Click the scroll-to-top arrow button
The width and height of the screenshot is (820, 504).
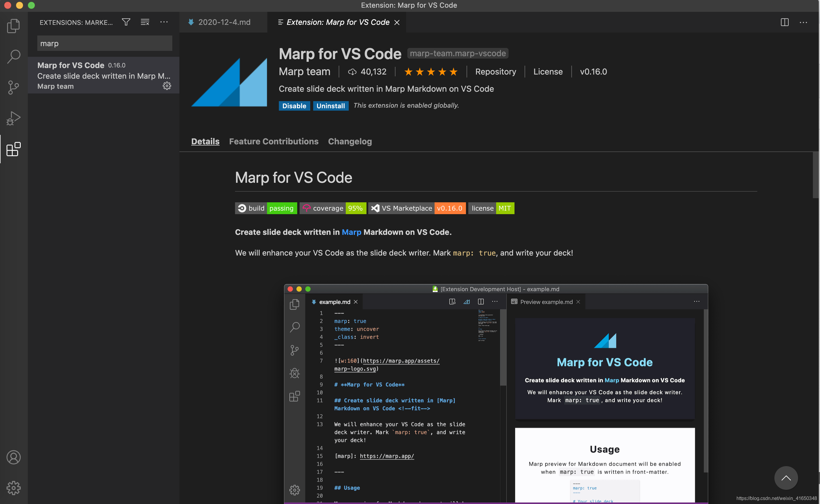click(786, 478)
